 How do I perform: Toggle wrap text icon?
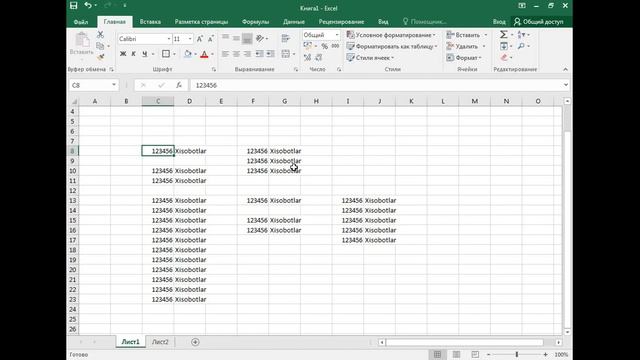click(x=286, y=38)
